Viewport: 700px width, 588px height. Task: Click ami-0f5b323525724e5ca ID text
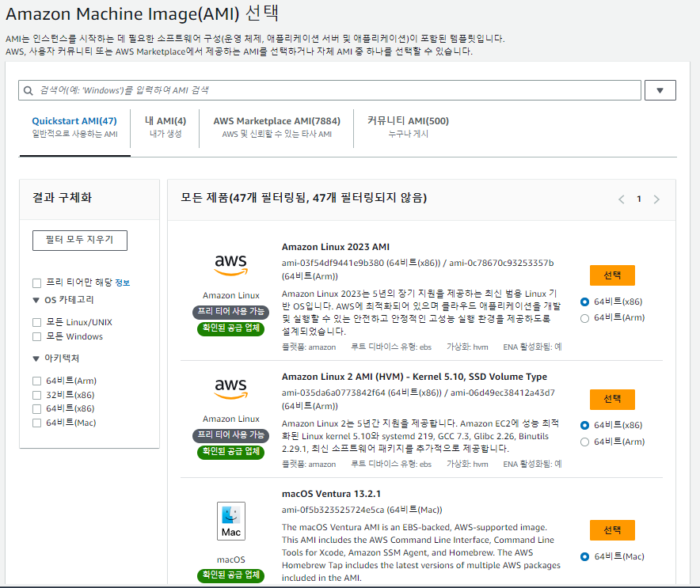tap(333, 510)
